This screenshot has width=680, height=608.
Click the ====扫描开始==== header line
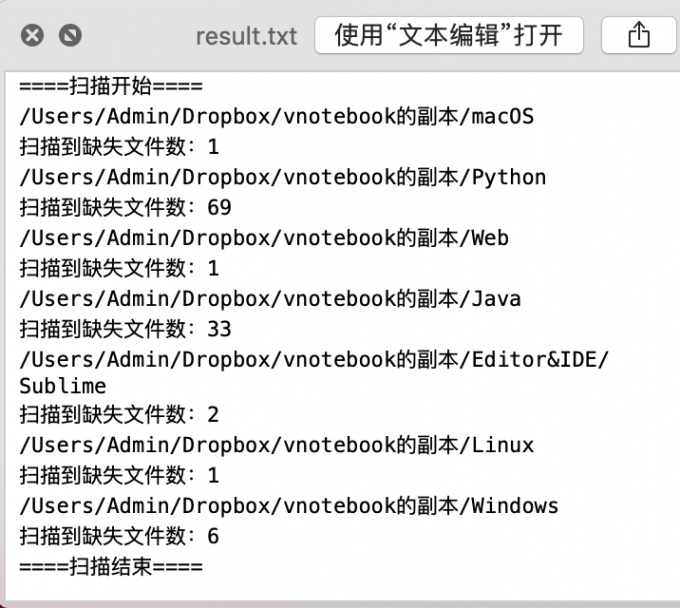(x=111, y=86)
